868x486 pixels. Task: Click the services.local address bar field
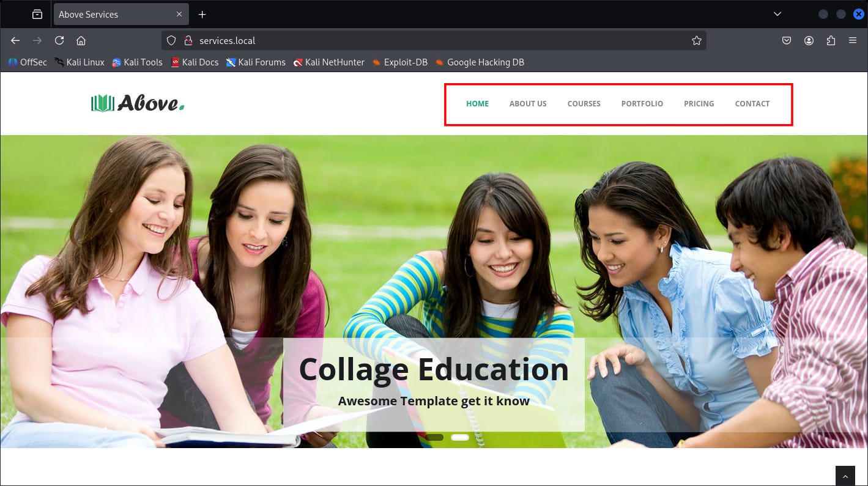428,40
